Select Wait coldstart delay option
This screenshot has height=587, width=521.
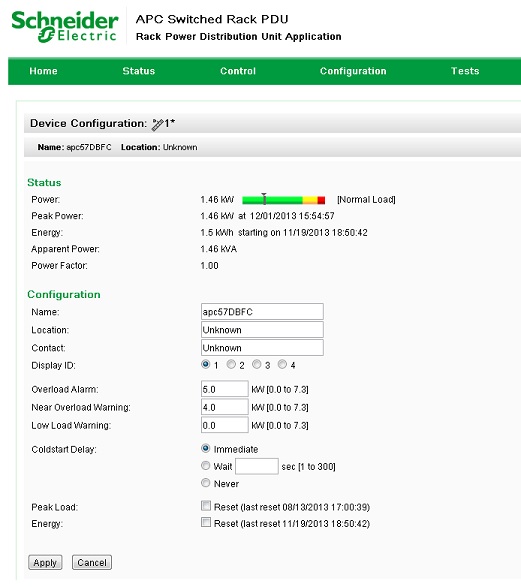click(205, 465)
